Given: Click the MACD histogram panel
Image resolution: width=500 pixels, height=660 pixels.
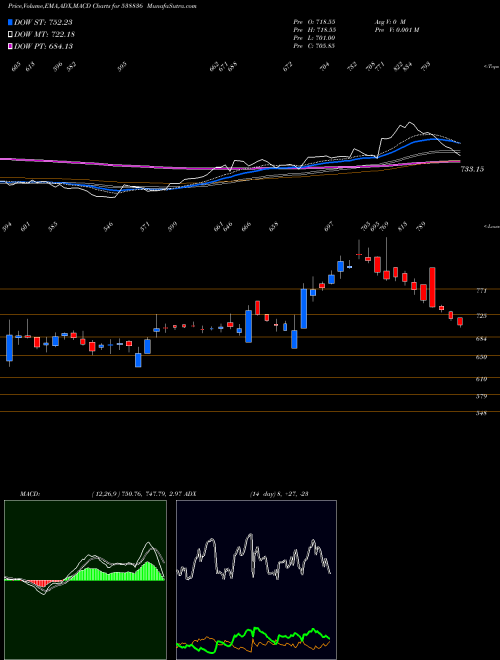Looking at the screenshot, I should [x=85, y=580].
